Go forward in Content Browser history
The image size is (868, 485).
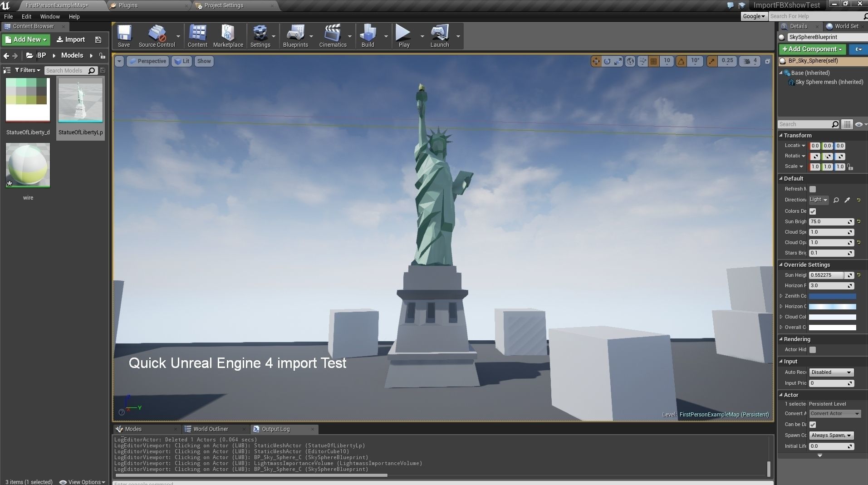15,56
